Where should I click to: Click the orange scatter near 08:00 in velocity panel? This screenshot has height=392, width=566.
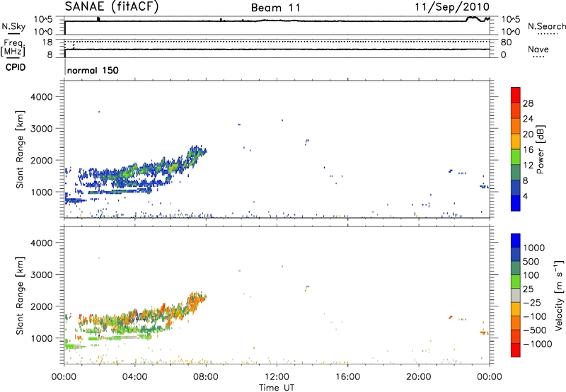(x=196, y=300)
